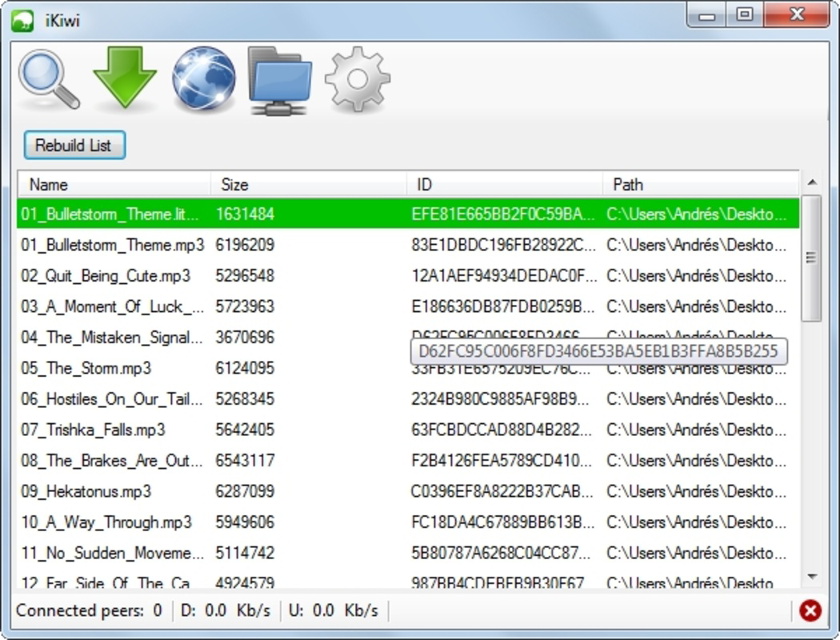Screen dimensions: 840x640
Task: Click size value 5642405
Action: [245, 430]
